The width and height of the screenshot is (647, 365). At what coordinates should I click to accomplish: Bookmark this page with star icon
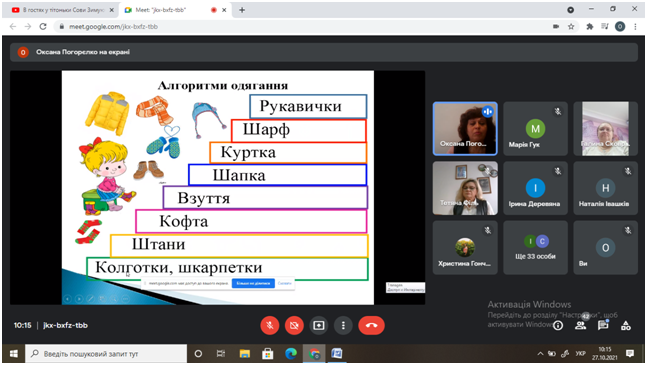571,26
